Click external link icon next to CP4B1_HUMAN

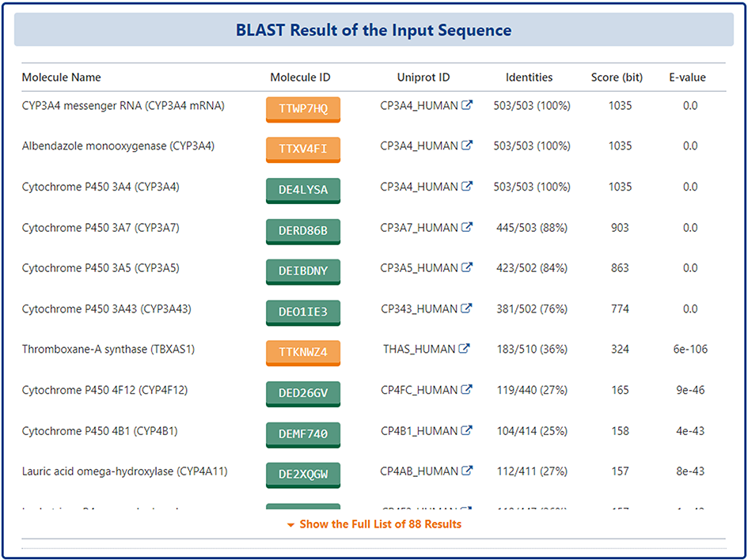click(467, 430)
